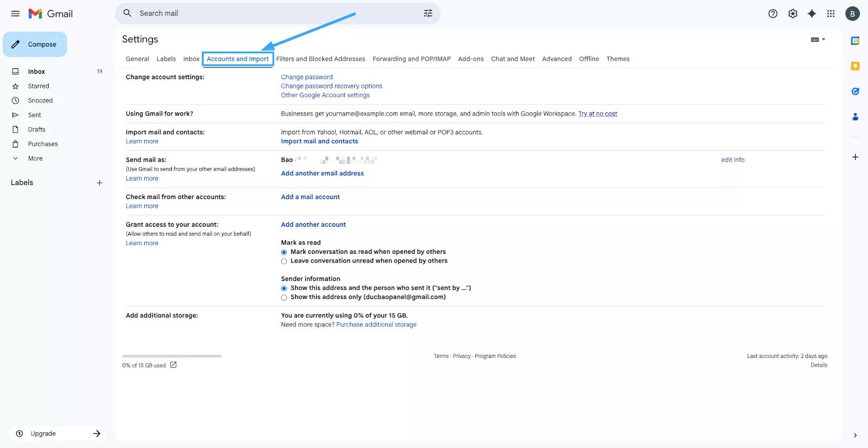Open the Forwarding and POP/IMAP tab
The height and width of the screenshot is (448, 868).
coord(411,59)
